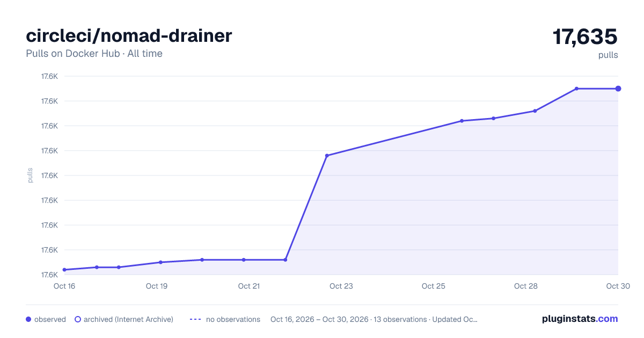The height and width of the screenshot is (338, 644).
Task: Click the Oct 16 axis label
Action: [x=64, y=286]
